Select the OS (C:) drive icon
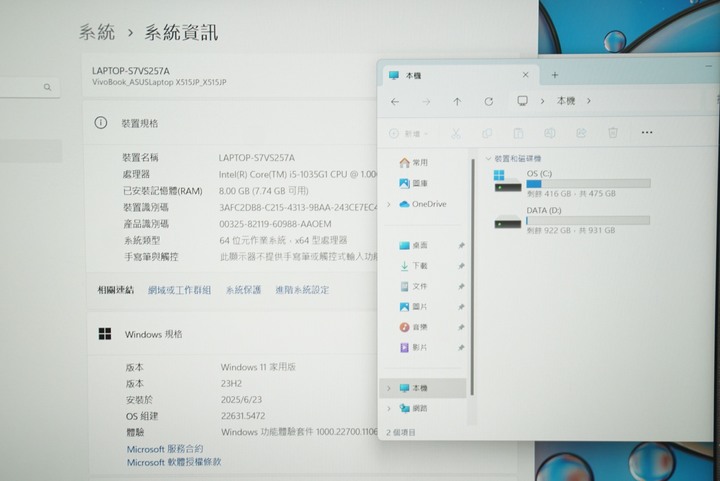Viewport: 720px width, 481px height. (507, 181)
